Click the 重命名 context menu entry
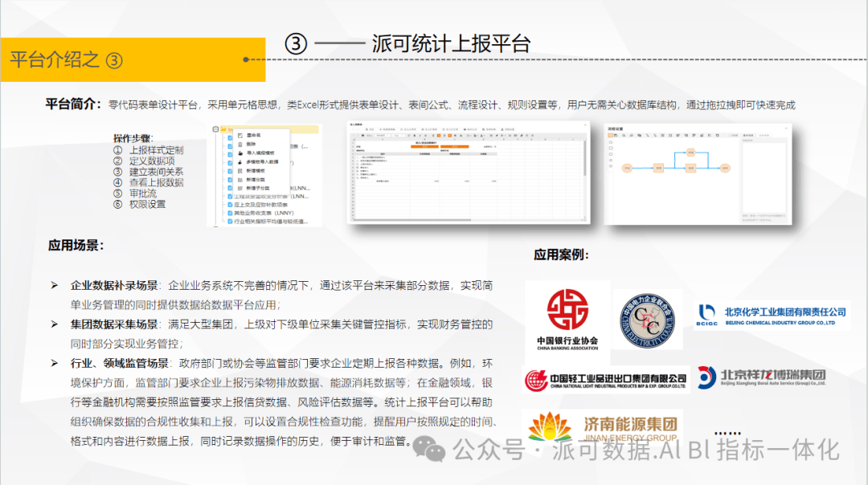 [253, 135]
